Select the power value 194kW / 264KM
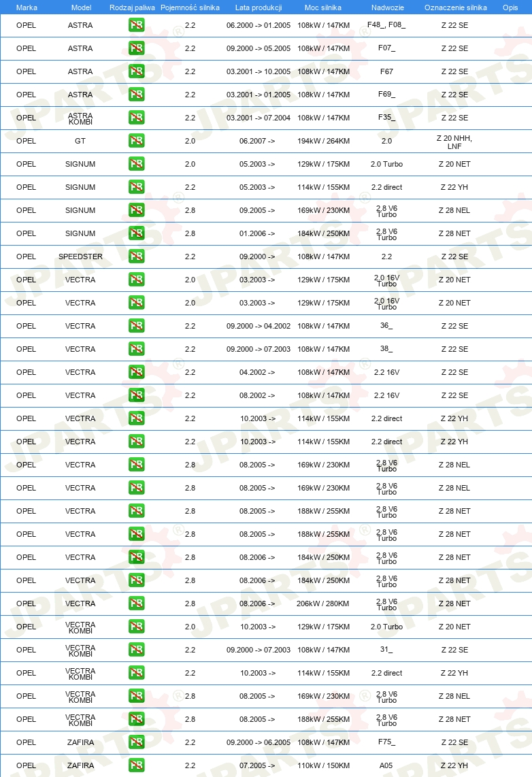 (x=323, y=141)
